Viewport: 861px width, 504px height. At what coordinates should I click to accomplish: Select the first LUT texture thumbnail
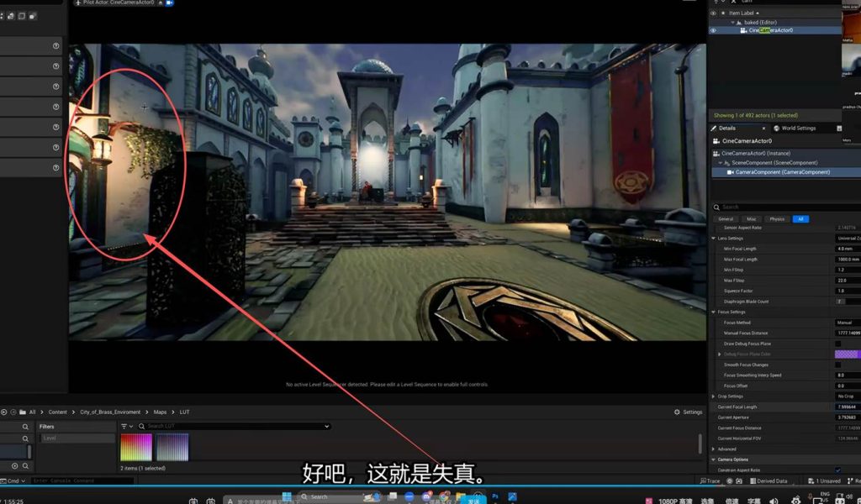click(x=135, y=447)
